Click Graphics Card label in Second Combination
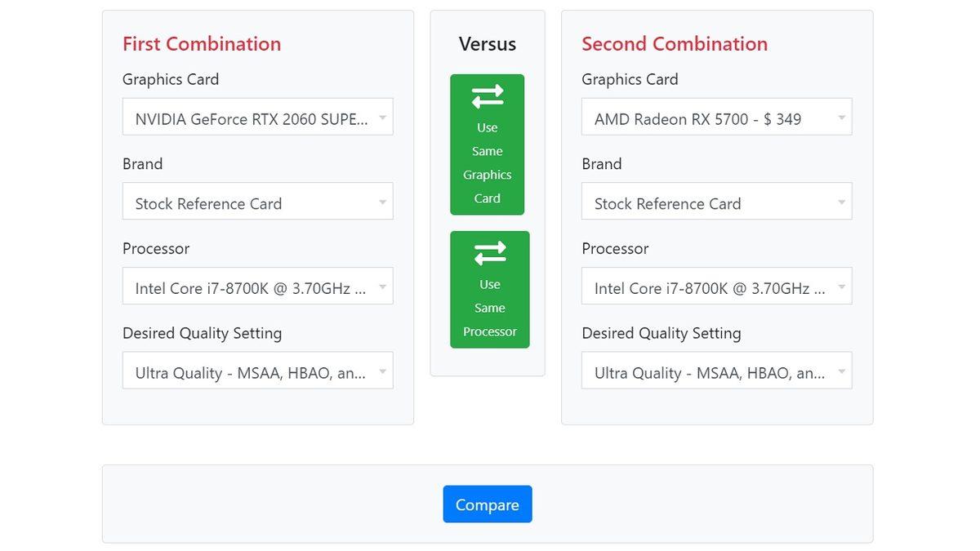The height and width of the screenshot is (551, 980). coord(630,79)
